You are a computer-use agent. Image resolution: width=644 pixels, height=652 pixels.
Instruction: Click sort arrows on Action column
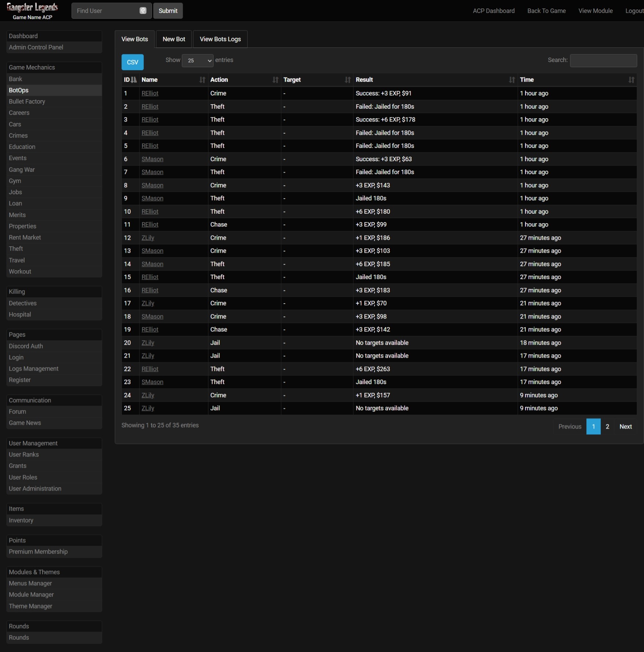pos(275,80)
